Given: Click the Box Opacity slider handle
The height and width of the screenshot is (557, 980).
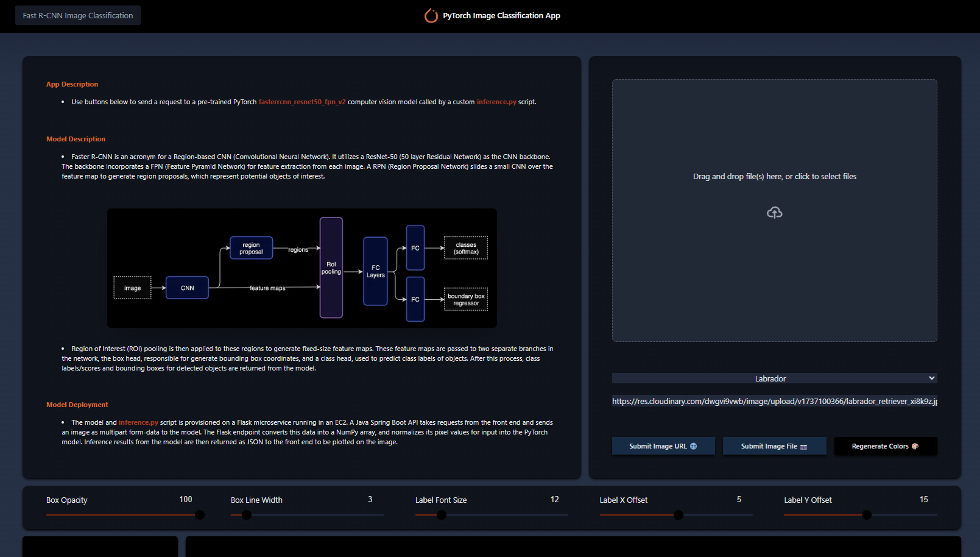Looking at the screenshot, I should pyautogui.click(x=199, y=515).
